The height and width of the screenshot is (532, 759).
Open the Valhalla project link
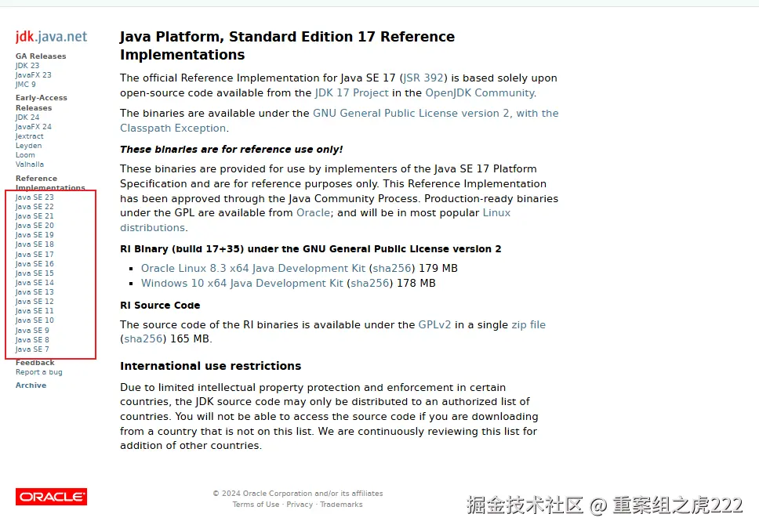coord(30,165)
